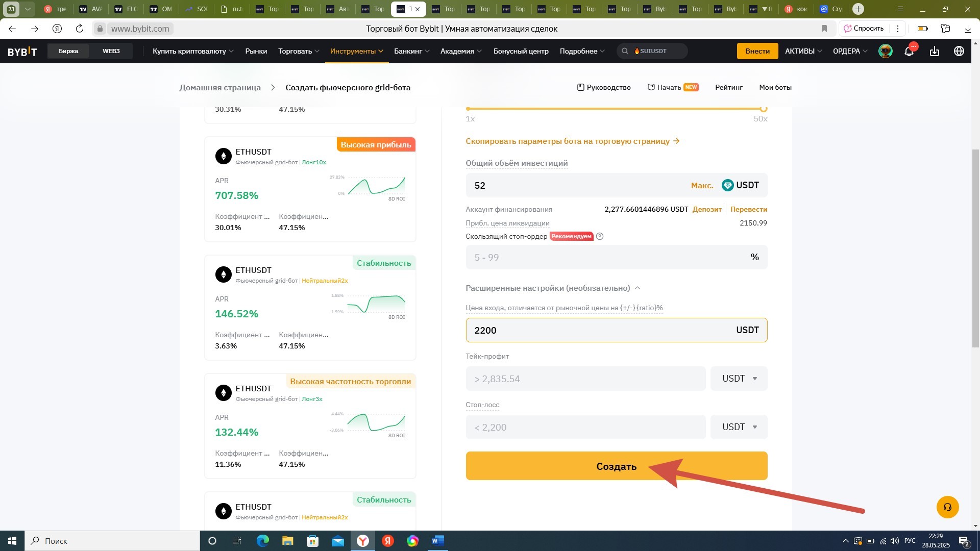The width and height of the screenshot is (980, 551).
Task: Go back with the browser back arrow
Action: [12, 29]
